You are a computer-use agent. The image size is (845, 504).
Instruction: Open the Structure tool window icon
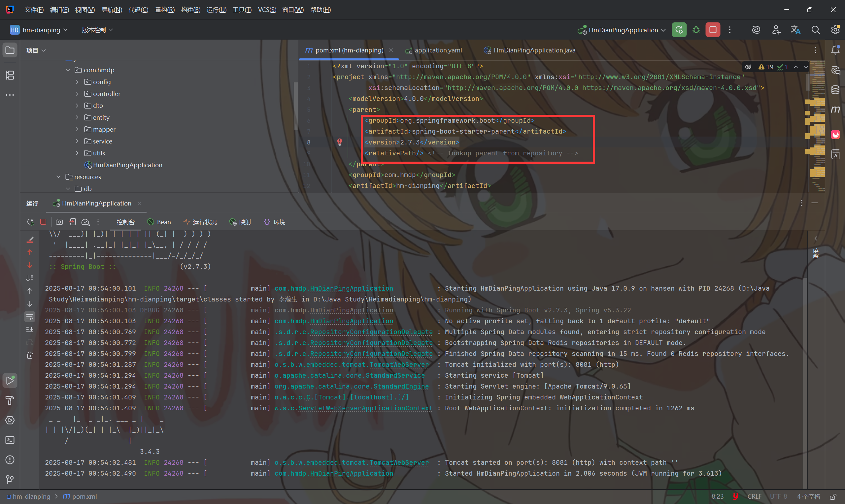(10, 75)
